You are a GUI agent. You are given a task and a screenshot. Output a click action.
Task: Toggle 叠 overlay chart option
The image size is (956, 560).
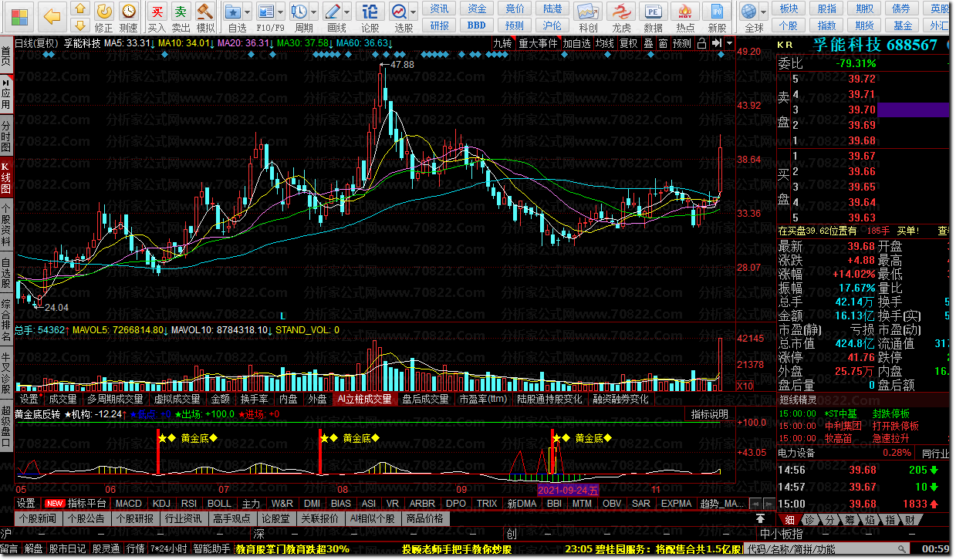[648, 43]
